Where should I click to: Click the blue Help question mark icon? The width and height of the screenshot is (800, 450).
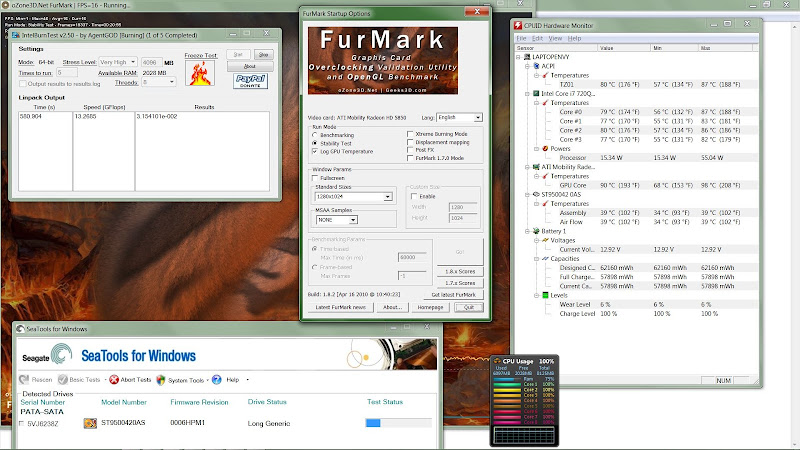coord(217,380)
